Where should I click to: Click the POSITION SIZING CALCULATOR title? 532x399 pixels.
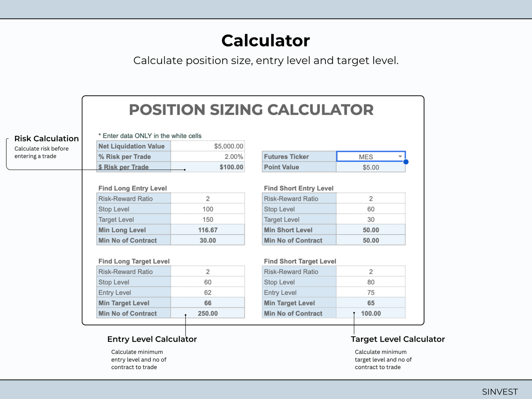[x=251, y=110]
